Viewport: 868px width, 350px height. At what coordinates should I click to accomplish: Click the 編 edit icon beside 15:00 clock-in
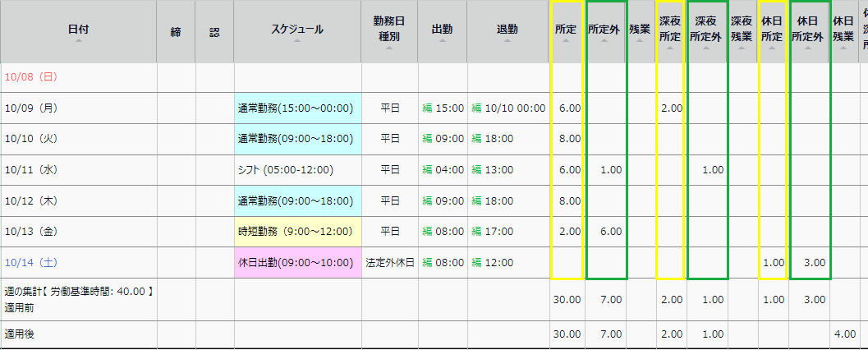(x=427, y=108)
